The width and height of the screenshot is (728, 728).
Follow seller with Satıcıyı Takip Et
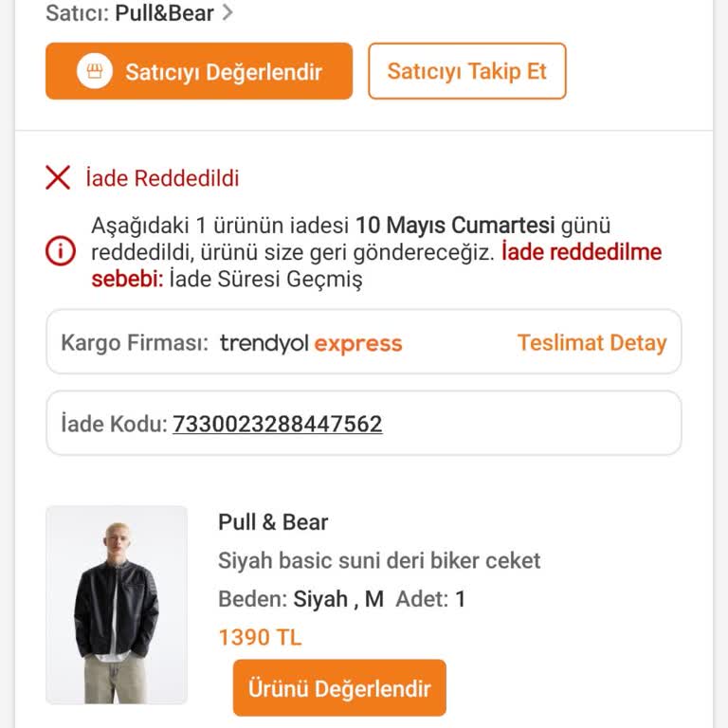pos(466,71)
